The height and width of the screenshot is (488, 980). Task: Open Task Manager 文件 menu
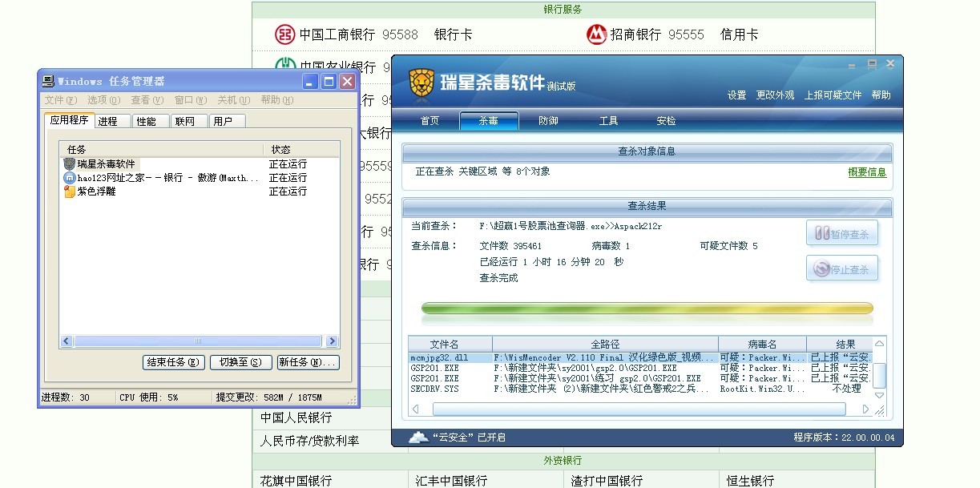coord(61,100)
